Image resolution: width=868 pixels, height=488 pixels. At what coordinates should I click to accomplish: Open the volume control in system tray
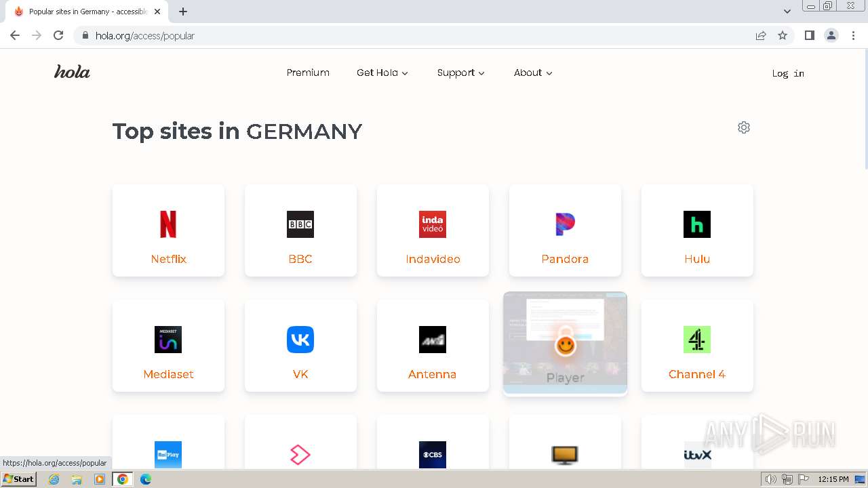tap(771, 479)
